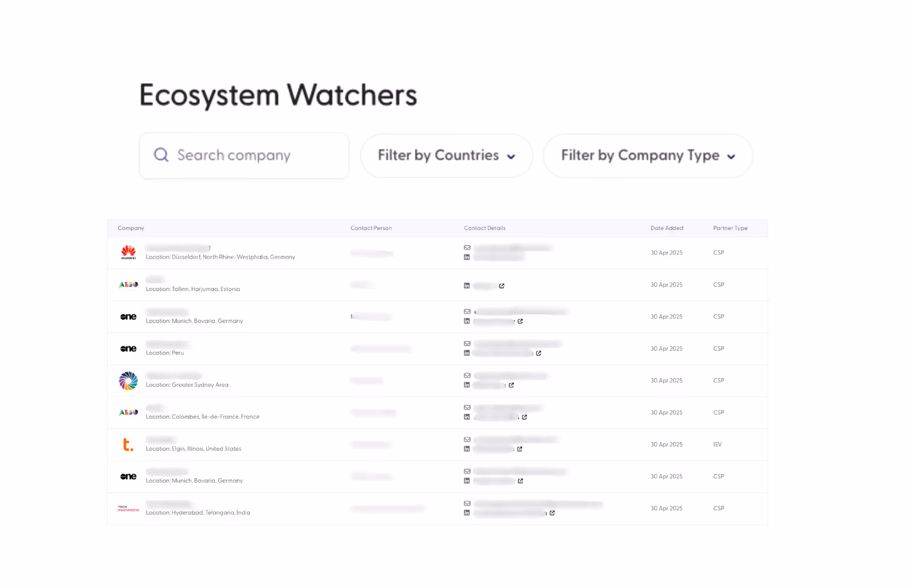Image resolution: width=910 pixels, height=588 pixels.
Task: Click the 30 Apr 2025 date in the Sydney row
Action: 667,380
